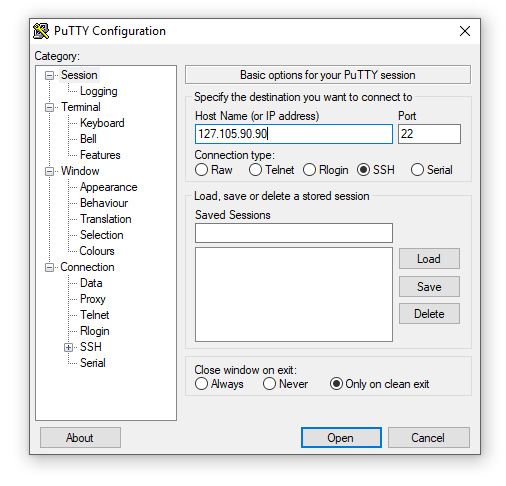Expand the SSH tree node

(x=68, y=348)
